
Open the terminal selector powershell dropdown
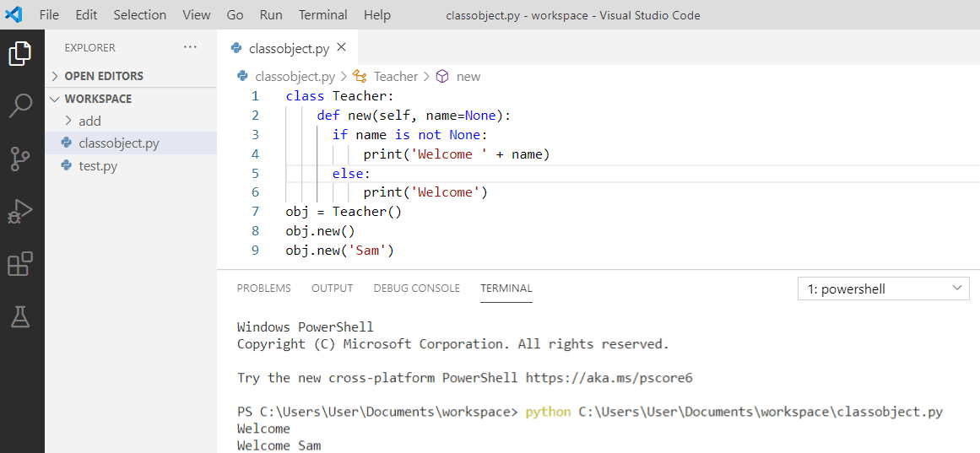click(x=884, y=289)
